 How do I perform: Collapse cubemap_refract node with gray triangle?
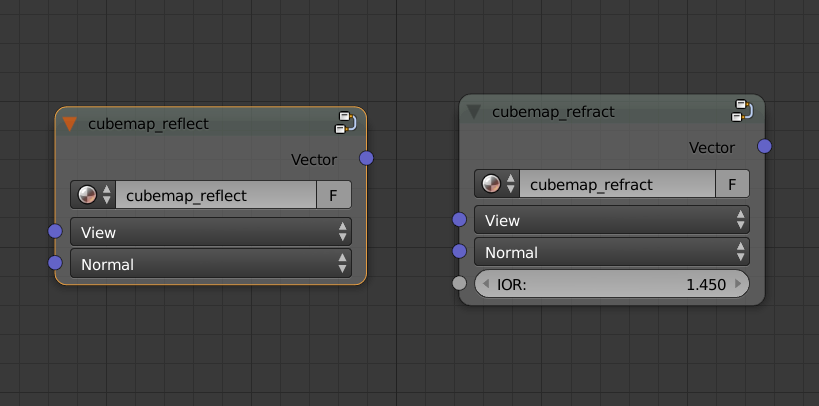point(473,112)
